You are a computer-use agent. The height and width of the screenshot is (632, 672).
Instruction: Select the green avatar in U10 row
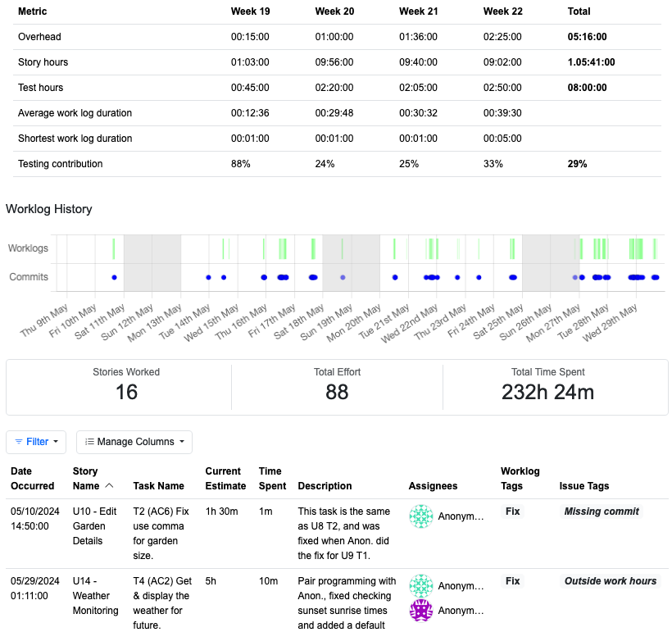click(x=421, y=516)
